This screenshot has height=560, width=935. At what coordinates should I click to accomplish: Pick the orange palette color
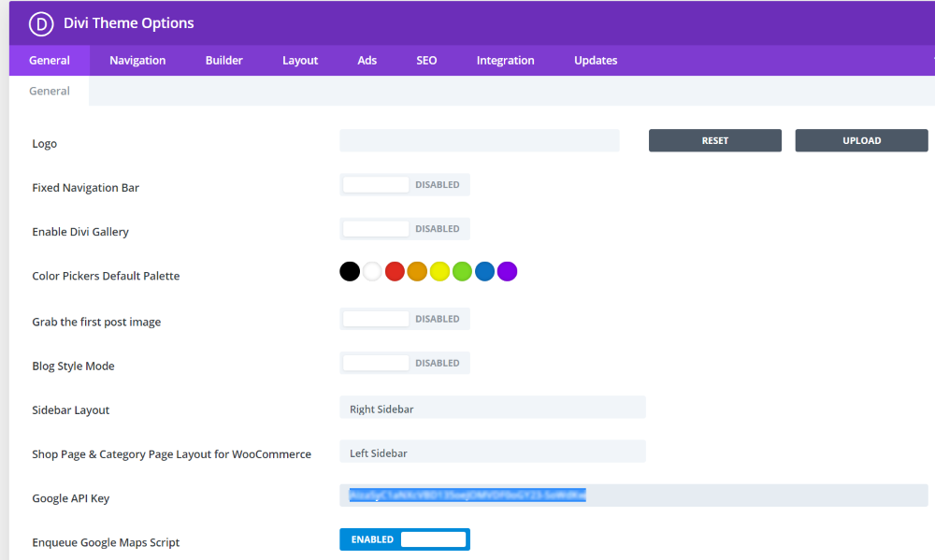click(x=417, y=271)
